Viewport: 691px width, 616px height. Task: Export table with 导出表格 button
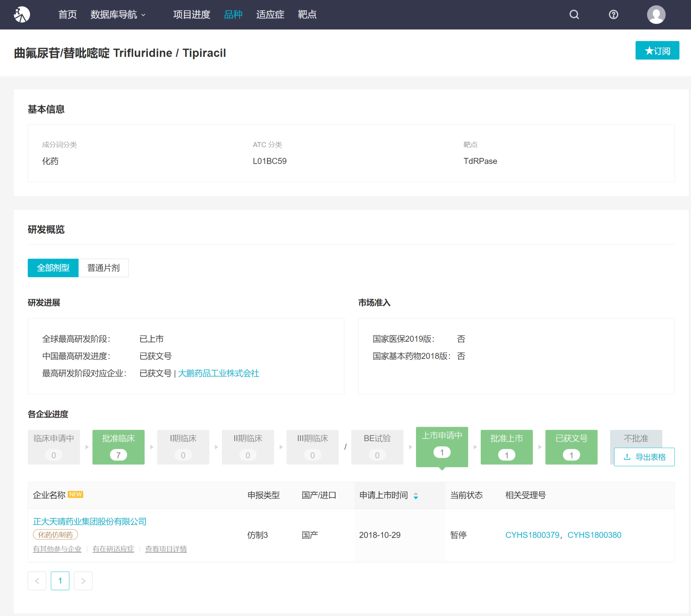(x=644, y=457)
